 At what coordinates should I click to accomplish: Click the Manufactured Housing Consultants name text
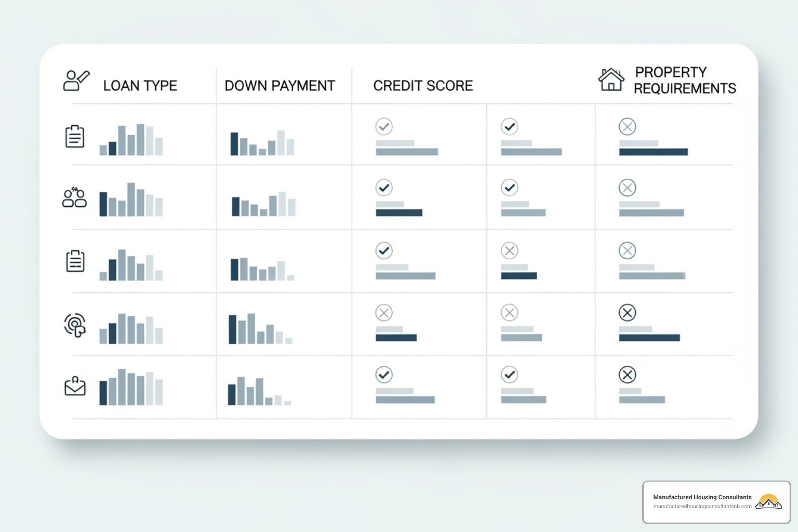coord(702,497)
